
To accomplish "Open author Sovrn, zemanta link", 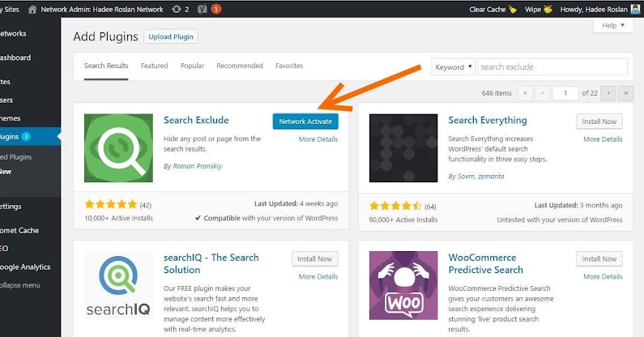I will click(x=480, y=177).
